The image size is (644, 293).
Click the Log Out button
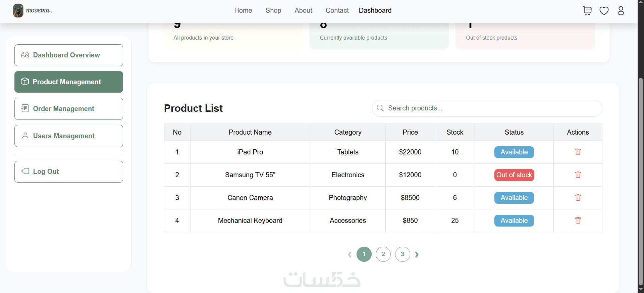[x=69, y=172]
